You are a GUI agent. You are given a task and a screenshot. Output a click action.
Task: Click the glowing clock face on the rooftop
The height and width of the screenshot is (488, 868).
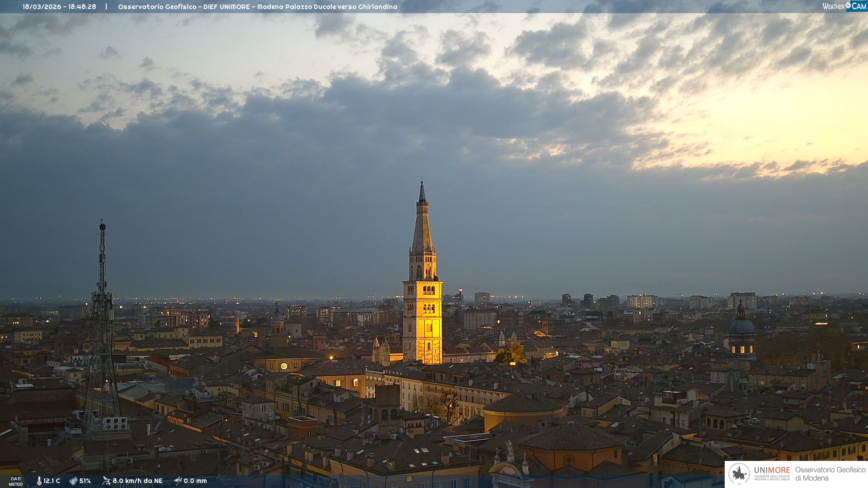pyautogui.click(x=284, y=366)
